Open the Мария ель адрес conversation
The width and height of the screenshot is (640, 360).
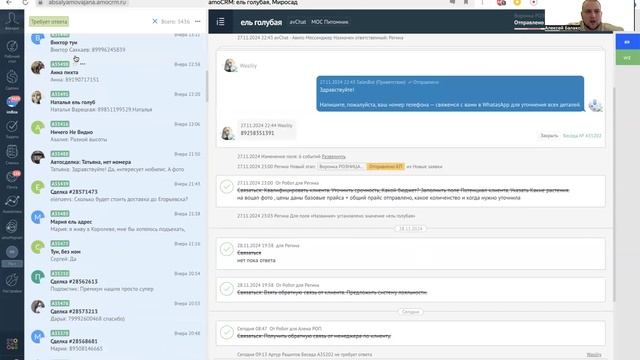(x=116, y=222)
